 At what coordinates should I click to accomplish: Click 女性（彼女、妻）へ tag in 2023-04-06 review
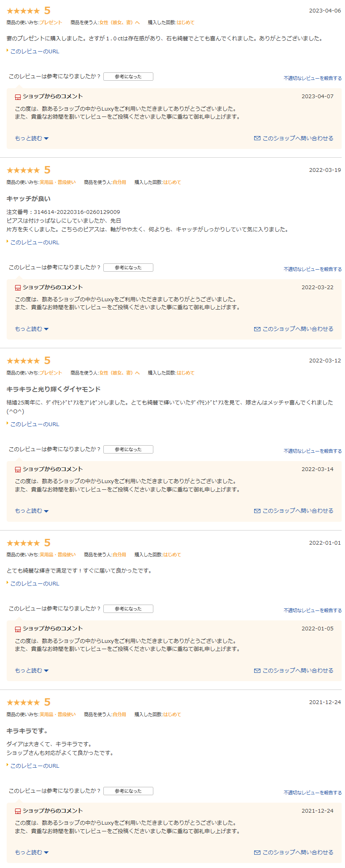point(120,22)
